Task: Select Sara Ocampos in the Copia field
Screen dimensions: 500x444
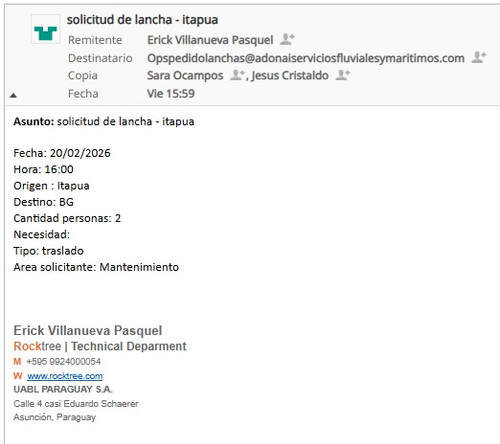Action: pyautogui.click(x=185, y=75)
